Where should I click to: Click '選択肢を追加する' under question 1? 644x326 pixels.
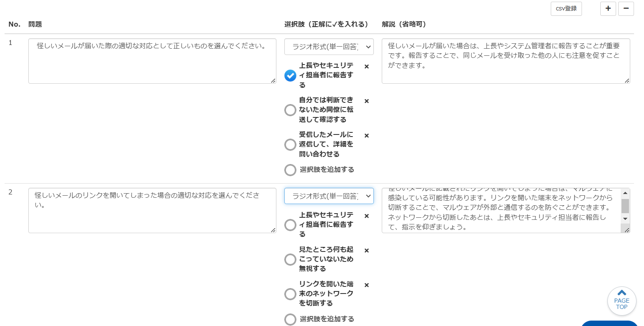[327, 169]
